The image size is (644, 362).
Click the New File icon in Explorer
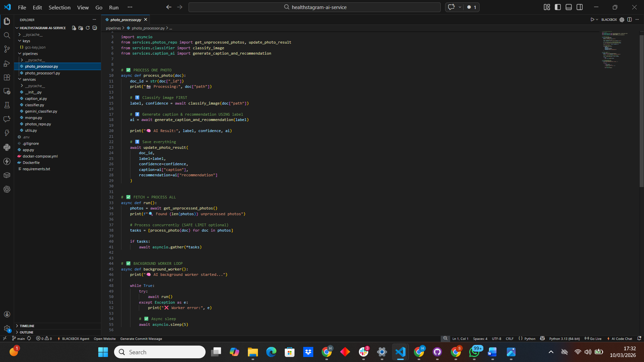74,28
